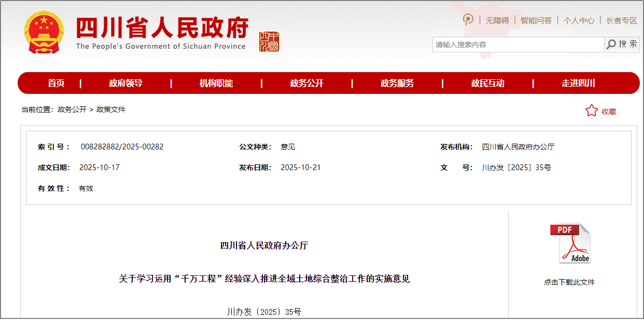Select 政民互动 in the navigation bar

tap(487, 83)
